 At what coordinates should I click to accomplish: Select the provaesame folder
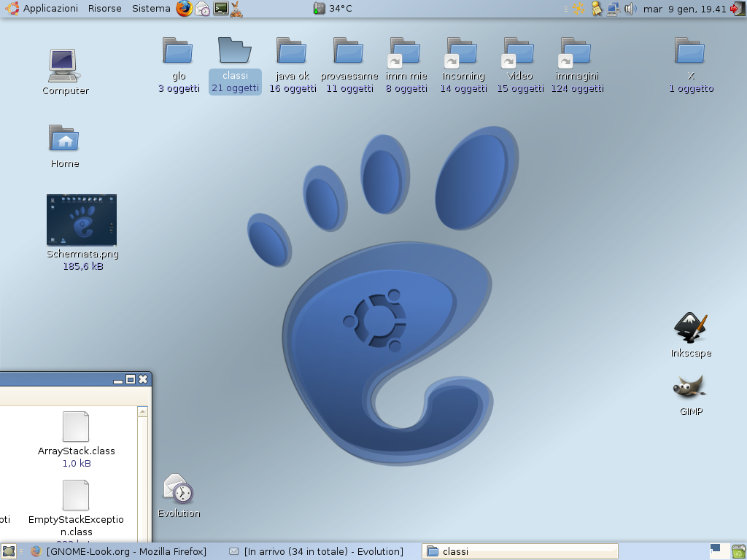point(349,50)
